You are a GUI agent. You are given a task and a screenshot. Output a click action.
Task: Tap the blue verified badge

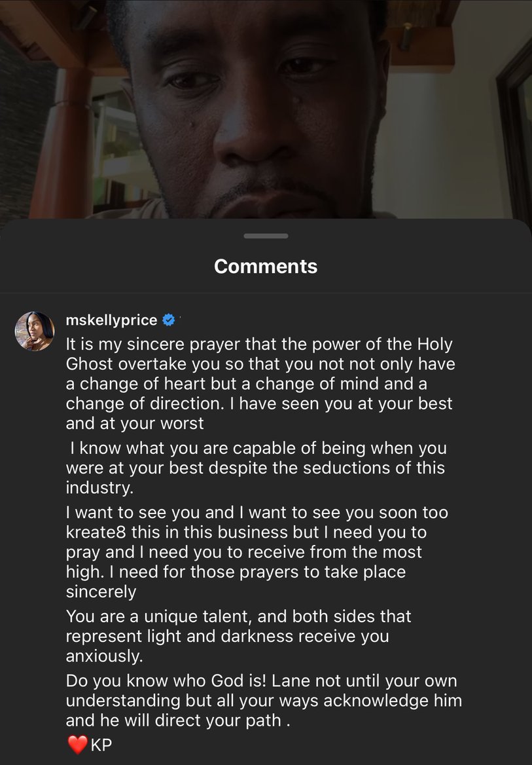click(x=169, y=320)
